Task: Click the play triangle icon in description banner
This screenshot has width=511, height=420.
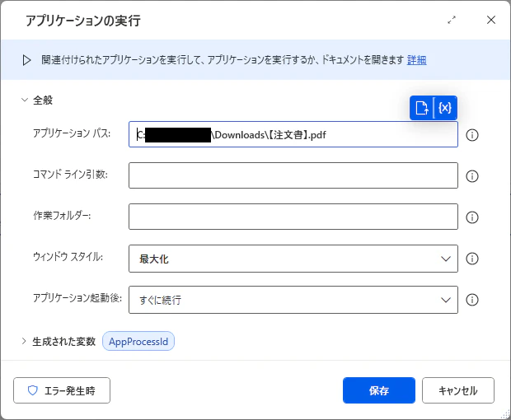Action: [x=26, y=60]
